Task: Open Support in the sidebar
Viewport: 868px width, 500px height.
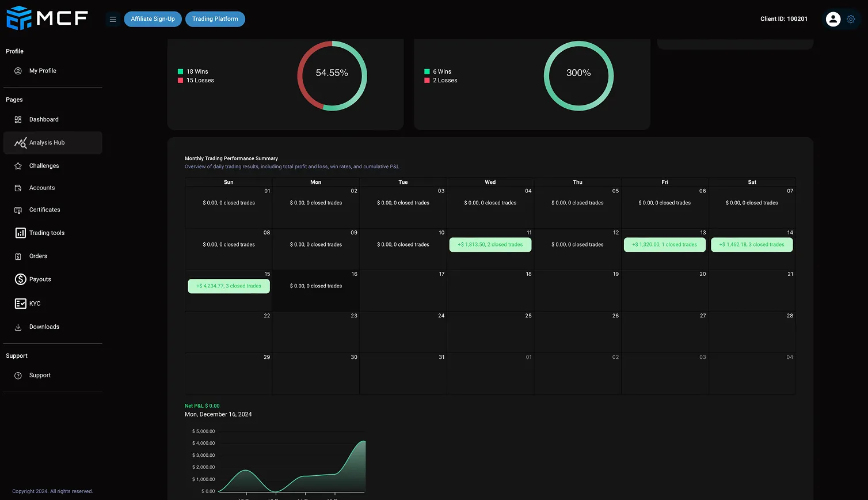Action: 40,376
